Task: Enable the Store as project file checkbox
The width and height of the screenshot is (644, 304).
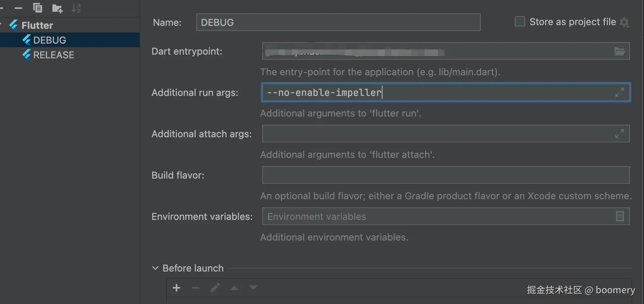Action: pos(520,22)
